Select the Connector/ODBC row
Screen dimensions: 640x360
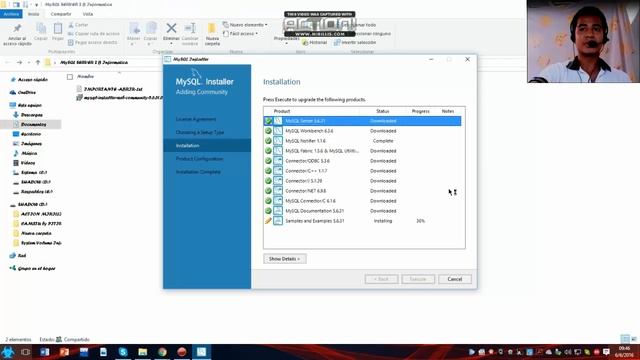tap(362, 161)
